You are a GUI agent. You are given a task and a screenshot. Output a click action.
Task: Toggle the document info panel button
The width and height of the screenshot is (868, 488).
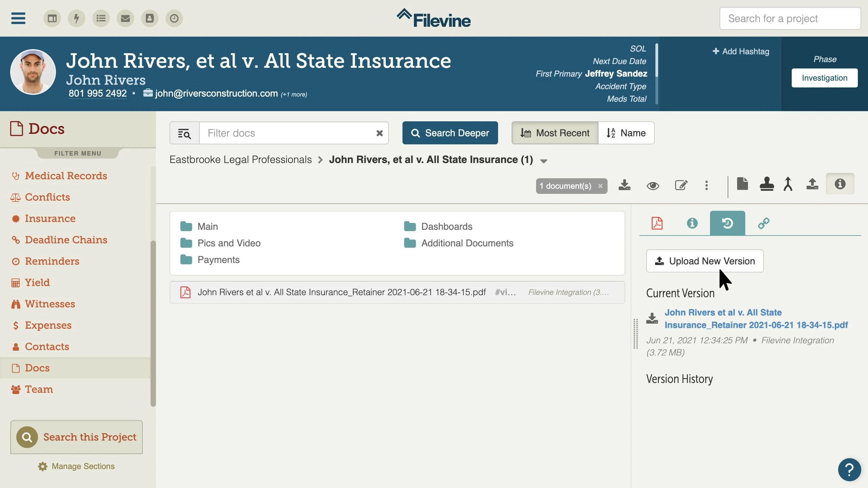pos(840,184)
